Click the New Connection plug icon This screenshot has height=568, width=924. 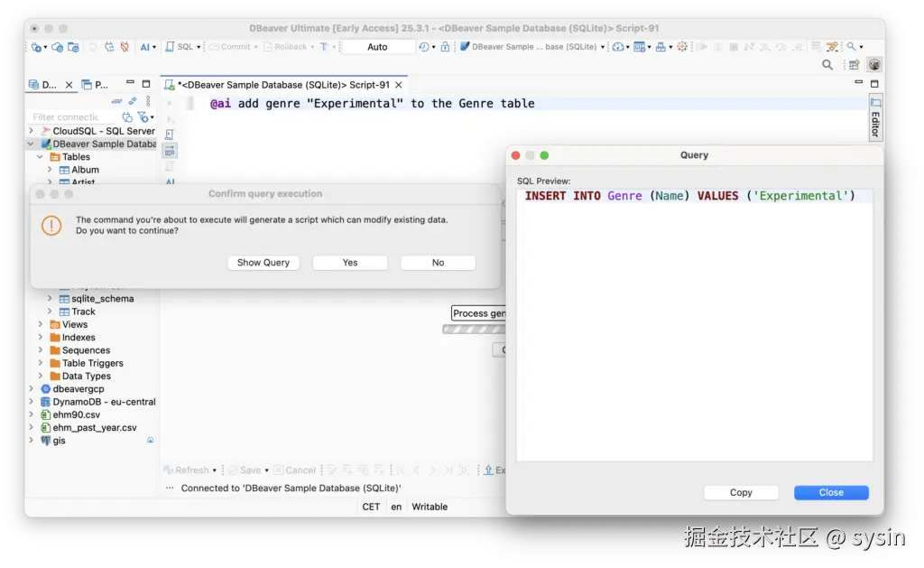coord(36,47)
